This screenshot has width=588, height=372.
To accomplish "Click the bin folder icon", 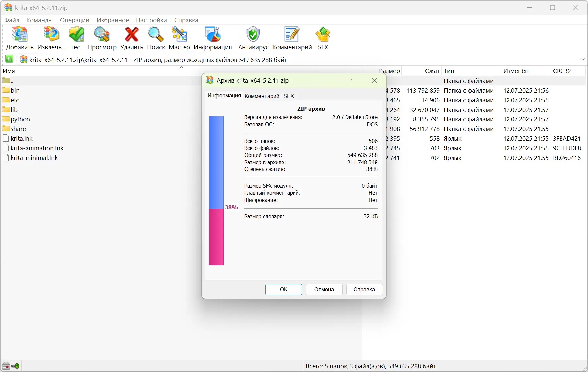I will (6, 90).
